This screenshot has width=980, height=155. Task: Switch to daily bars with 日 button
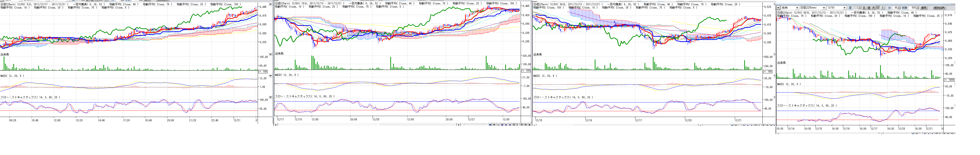pos(864,8)
